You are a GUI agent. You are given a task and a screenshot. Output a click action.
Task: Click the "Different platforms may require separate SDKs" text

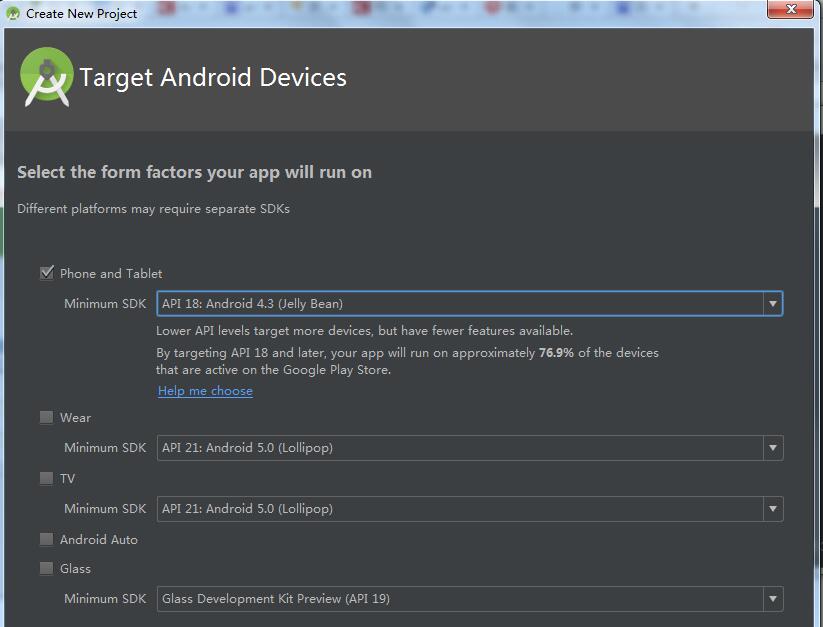pos(153,209)
